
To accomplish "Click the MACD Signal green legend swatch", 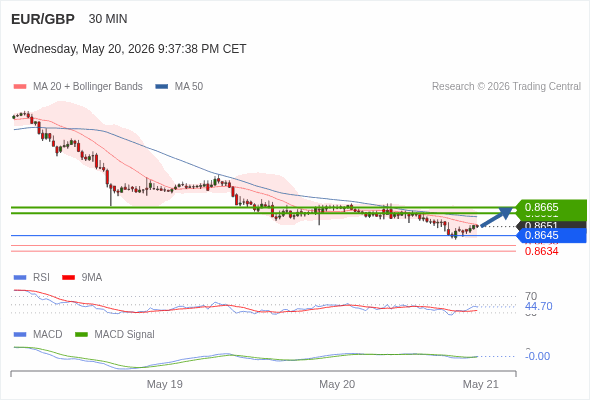I will (x=81, y=335).
